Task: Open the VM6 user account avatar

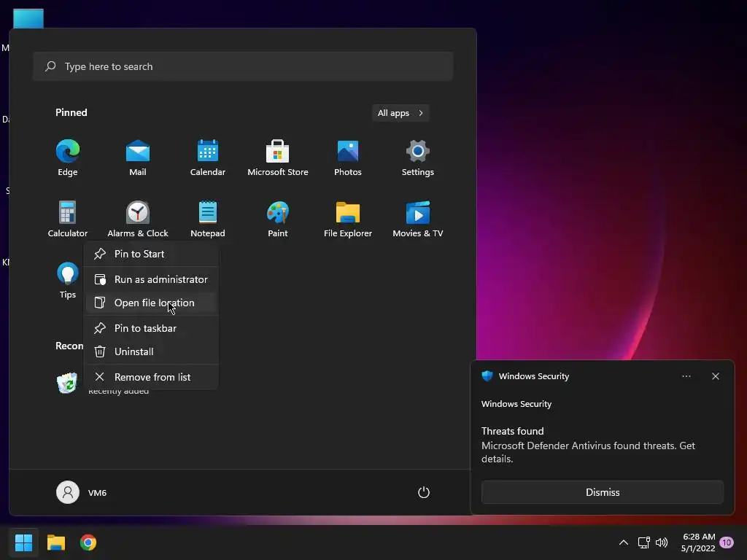Action: coord(68,492)
